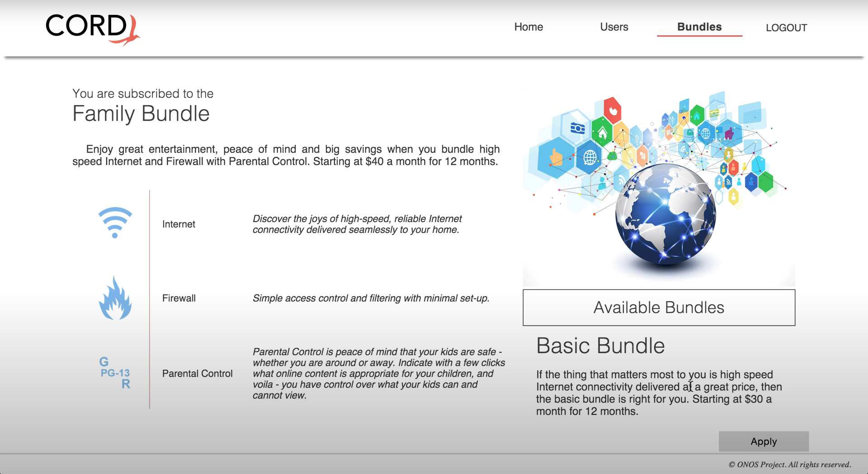Open the Users tab
This screenshot has height=474, width=868.
click(614, 27)
